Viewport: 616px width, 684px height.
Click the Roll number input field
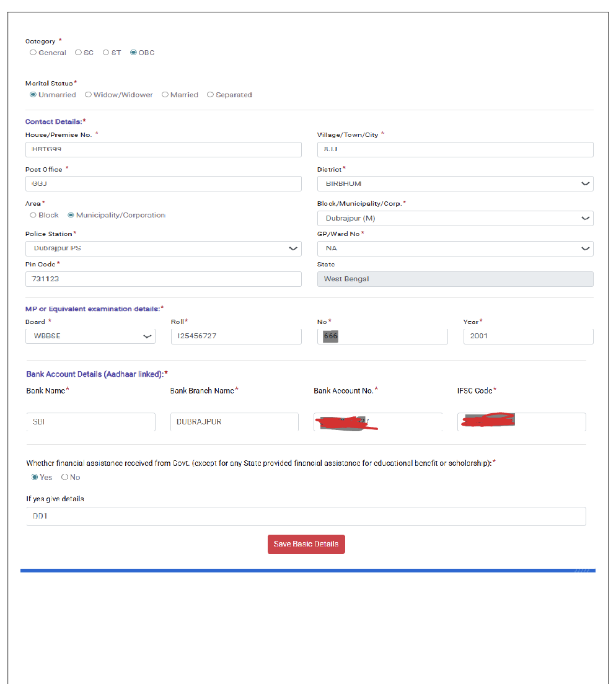[x=235, y=336]
